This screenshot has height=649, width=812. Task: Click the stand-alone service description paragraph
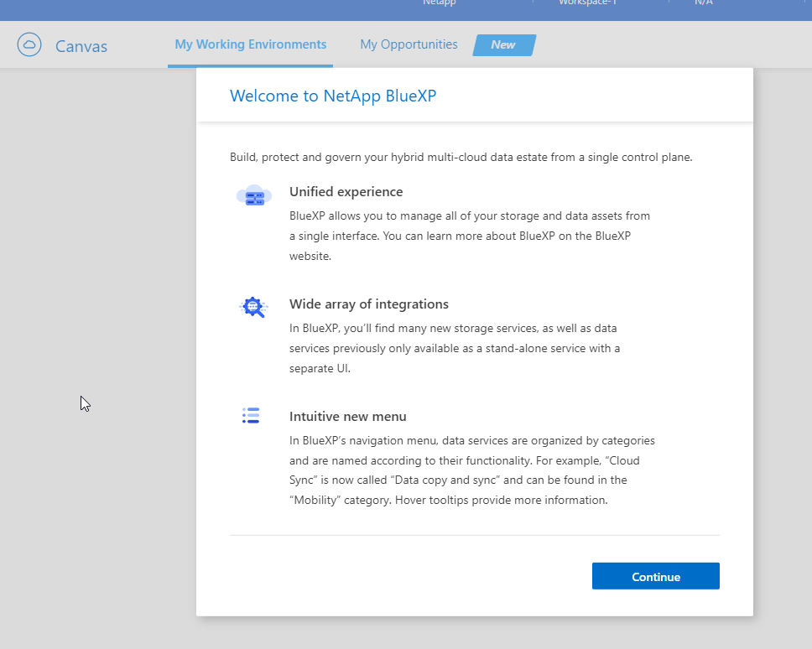454,348
